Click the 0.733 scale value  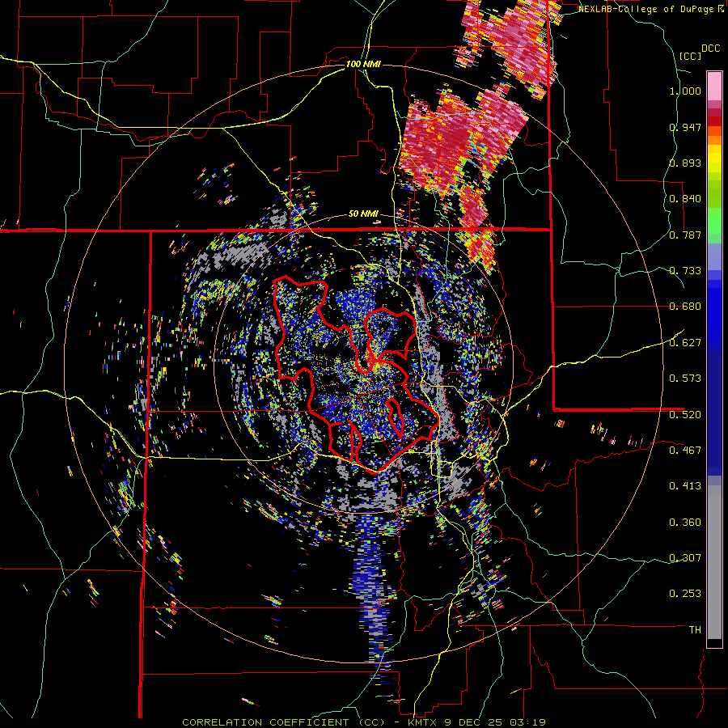tap(685, 271)
